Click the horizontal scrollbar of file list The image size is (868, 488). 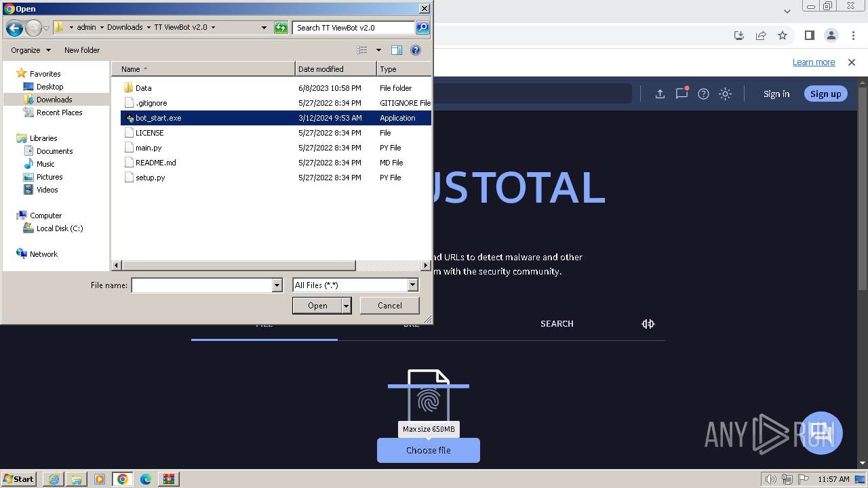238,266
